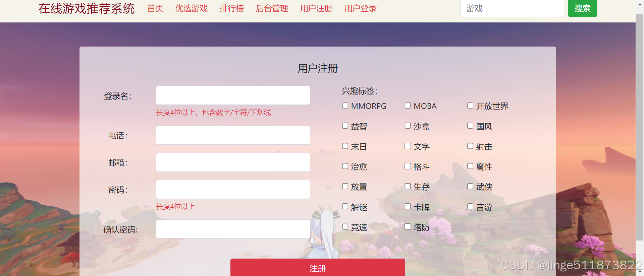Check the MOBA interest tag
Image resolution: width=644 pixels, height=276 pixels.
coord(408,106)
